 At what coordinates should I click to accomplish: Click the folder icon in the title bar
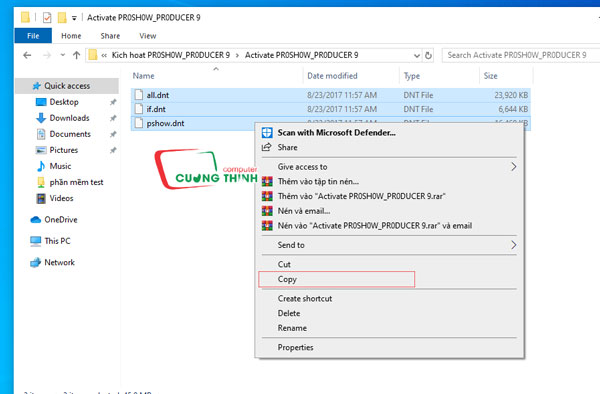pyautogui.click(x=25, y=18)
